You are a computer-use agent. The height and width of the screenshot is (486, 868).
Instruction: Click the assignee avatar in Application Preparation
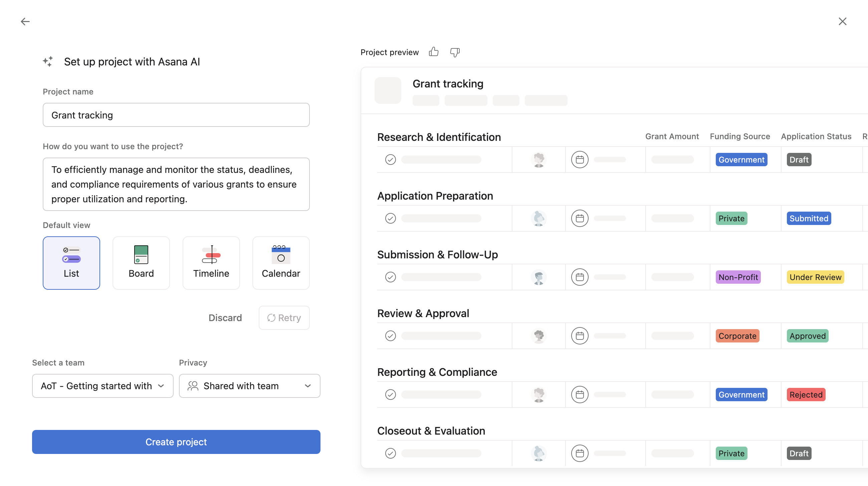[x=538, y=218]
